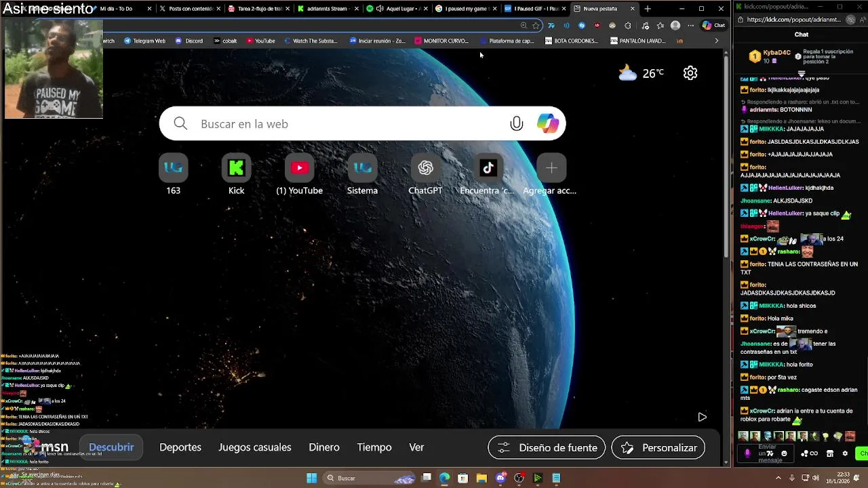Add a new shortcut with Agregar acceso
Image resolution: width=868 pixels, height=488 pixels.
tap(551, 174)
